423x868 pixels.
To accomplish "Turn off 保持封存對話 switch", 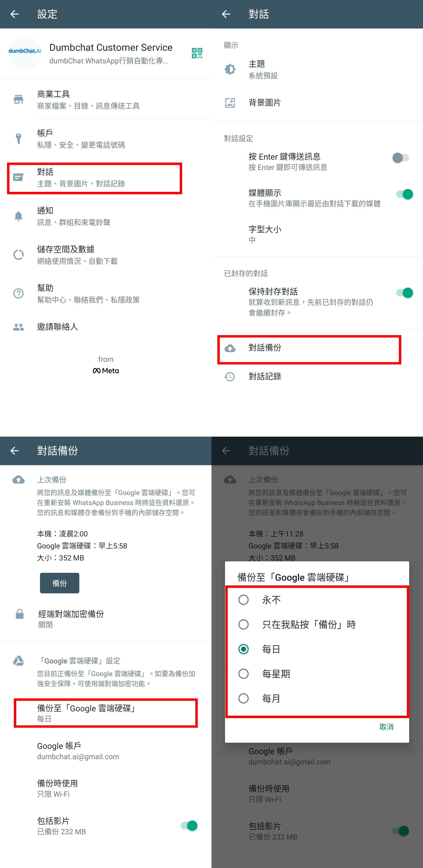I will (x=404, y=293).
